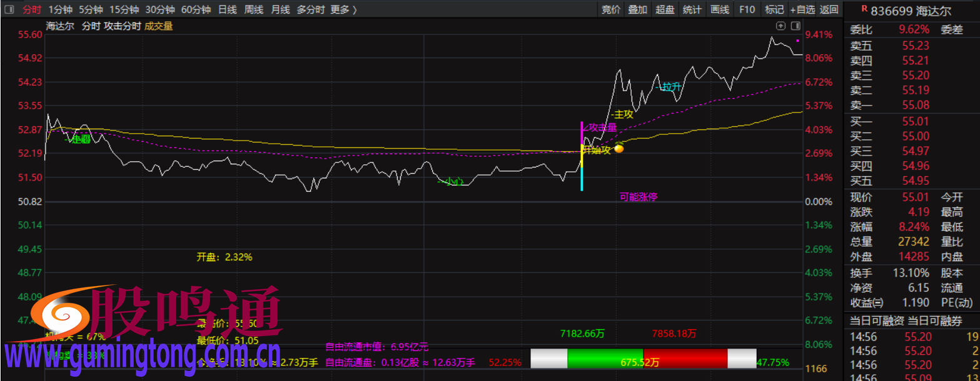
Task: Click the green segment of the capital flow bar
Action: tap(605, 359)
